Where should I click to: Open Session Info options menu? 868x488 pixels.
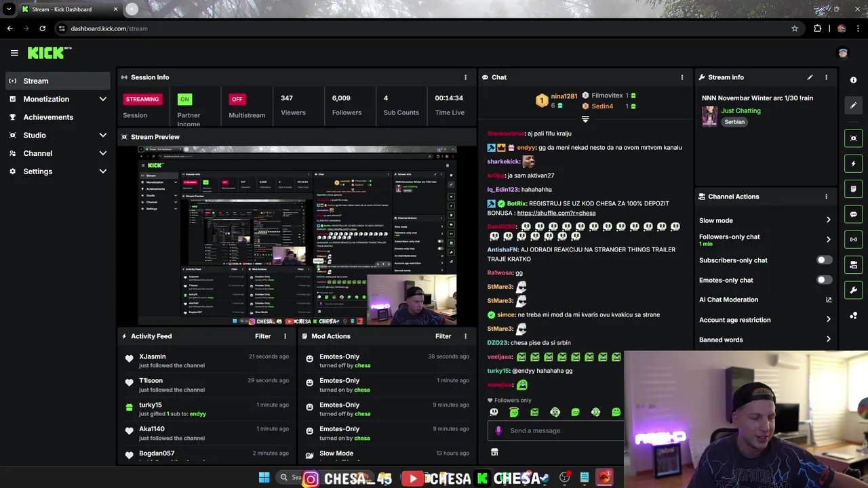pyautogui.click(x=465, y=77)
